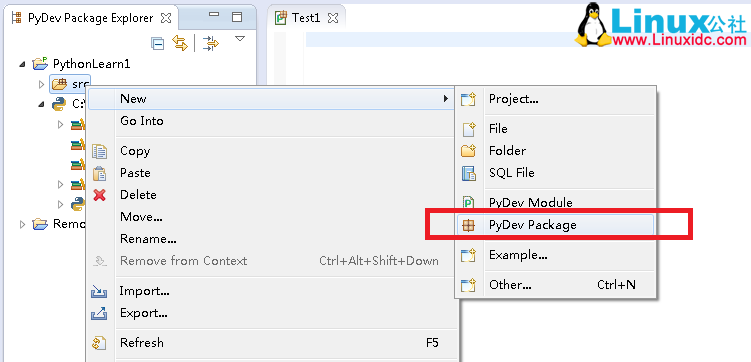Open Package Explorer view menu triangle

(x=239, y=39)
